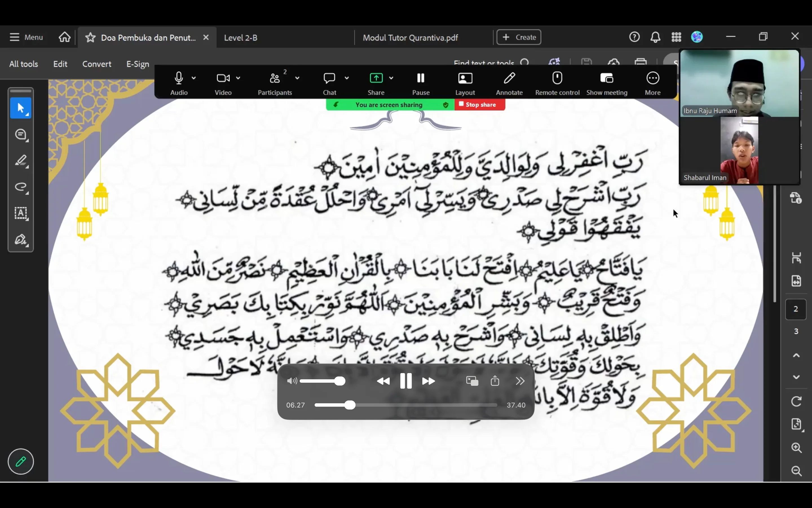Viewport: 812px width, 508px height.
Task: Go to next page with down chevron
Action: pos(796,377)
